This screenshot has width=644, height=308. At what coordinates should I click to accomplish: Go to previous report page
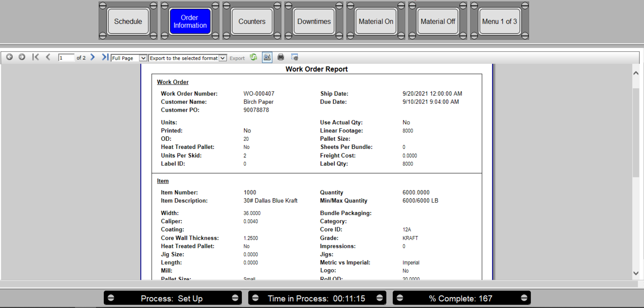(48, 57)
